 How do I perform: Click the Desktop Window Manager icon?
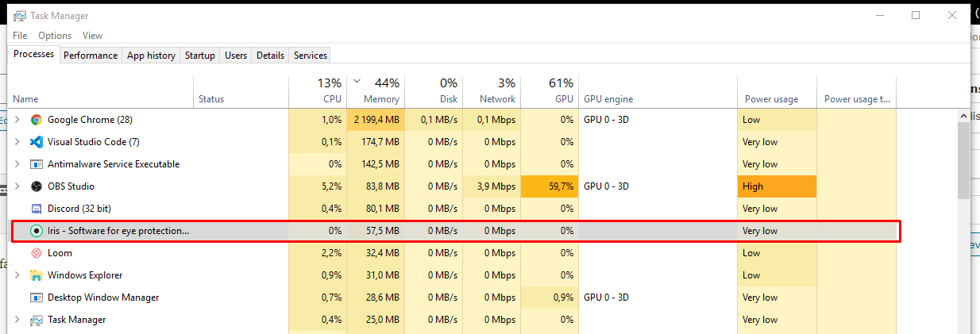tap(36, 298)
